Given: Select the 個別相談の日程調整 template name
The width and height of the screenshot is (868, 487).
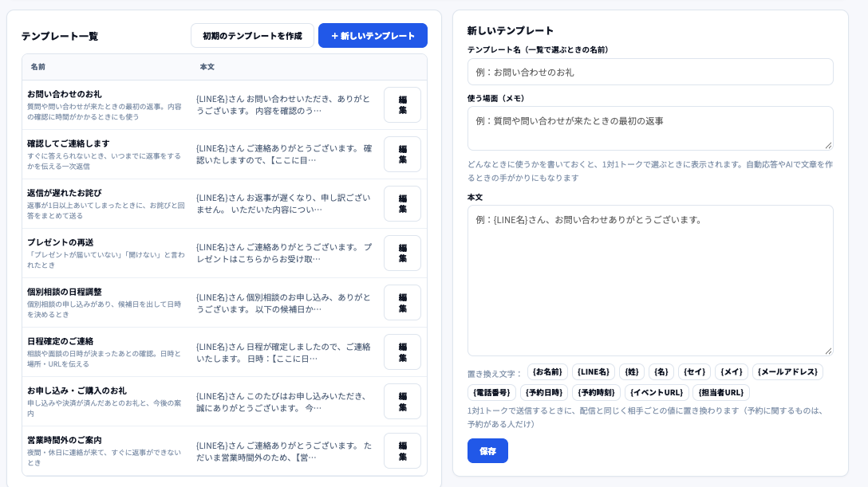Looking at the screenshot, I should (x=65, y=292).
